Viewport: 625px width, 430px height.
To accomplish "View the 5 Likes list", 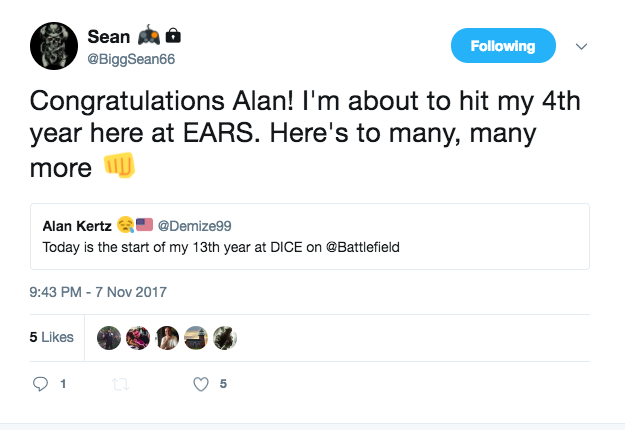I will [x=52, y=337].
